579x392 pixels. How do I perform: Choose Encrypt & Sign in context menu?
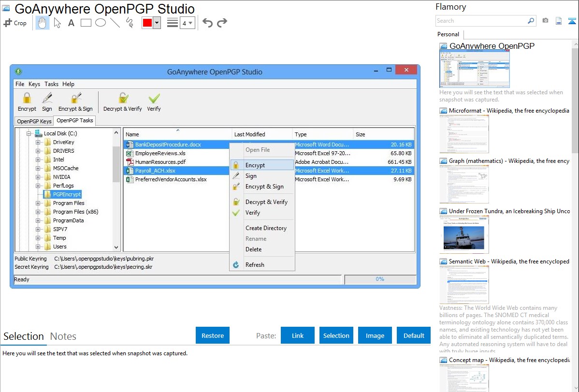point(262,187)
